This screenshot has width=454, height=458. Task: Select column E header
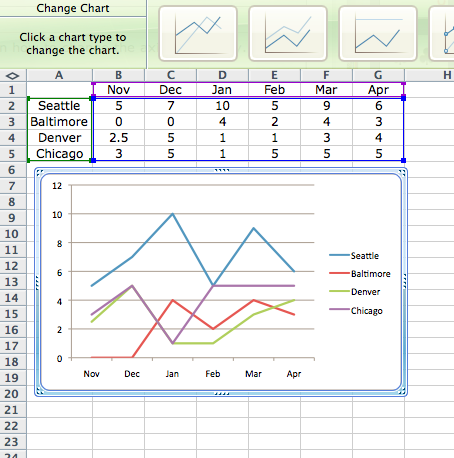pyautogui.click(x=274, y=75)
